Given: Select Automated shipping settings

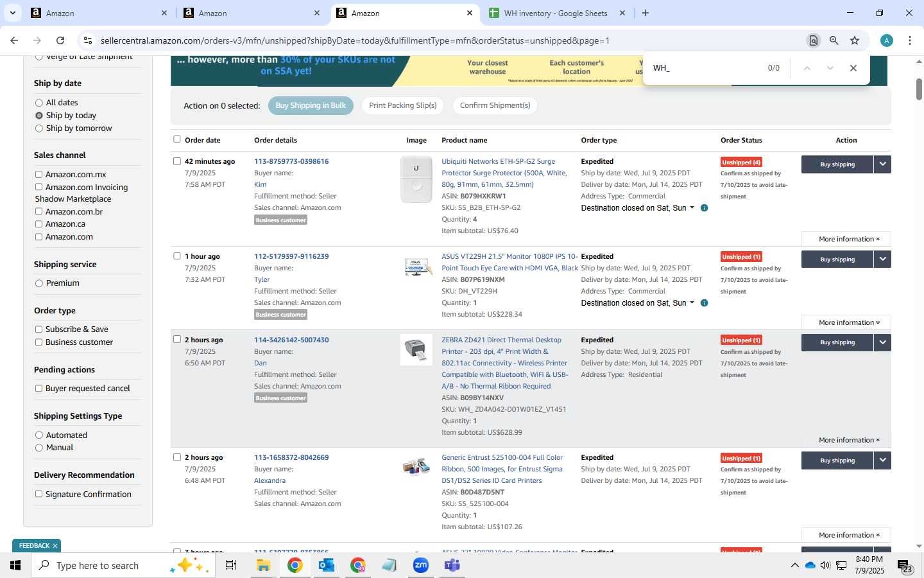Looking at the screenshot, I should coord(39,435).
